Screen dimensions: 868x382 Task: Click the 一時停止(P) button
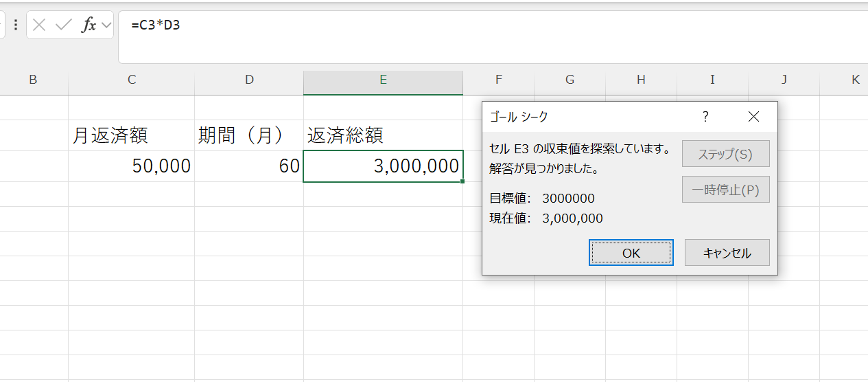(725, 190)
